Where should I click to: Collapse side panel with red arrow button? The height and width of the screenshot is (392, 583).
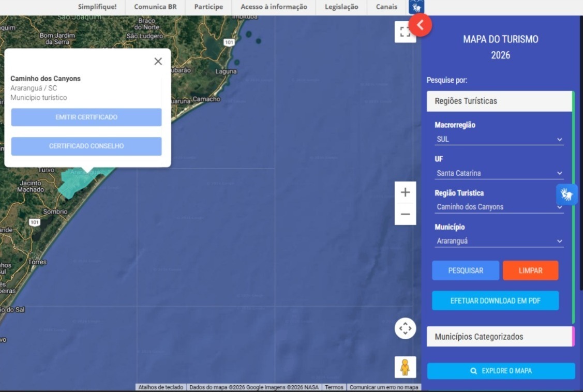point(421,24)
